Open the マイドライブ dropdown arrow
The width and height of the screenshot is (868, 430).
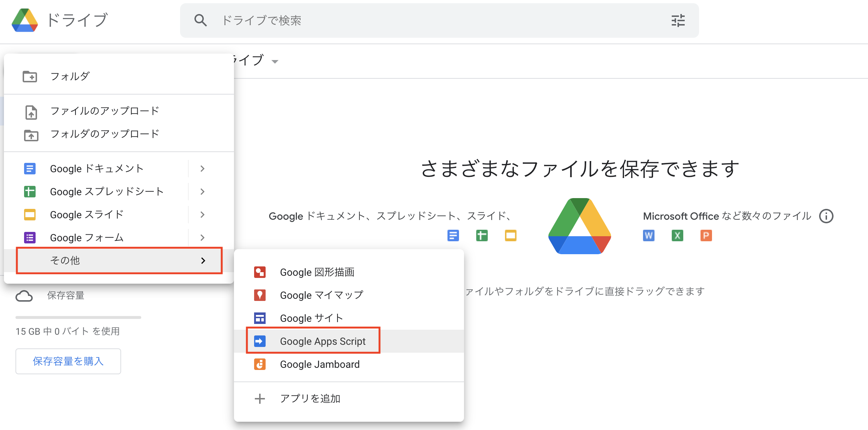275,61
